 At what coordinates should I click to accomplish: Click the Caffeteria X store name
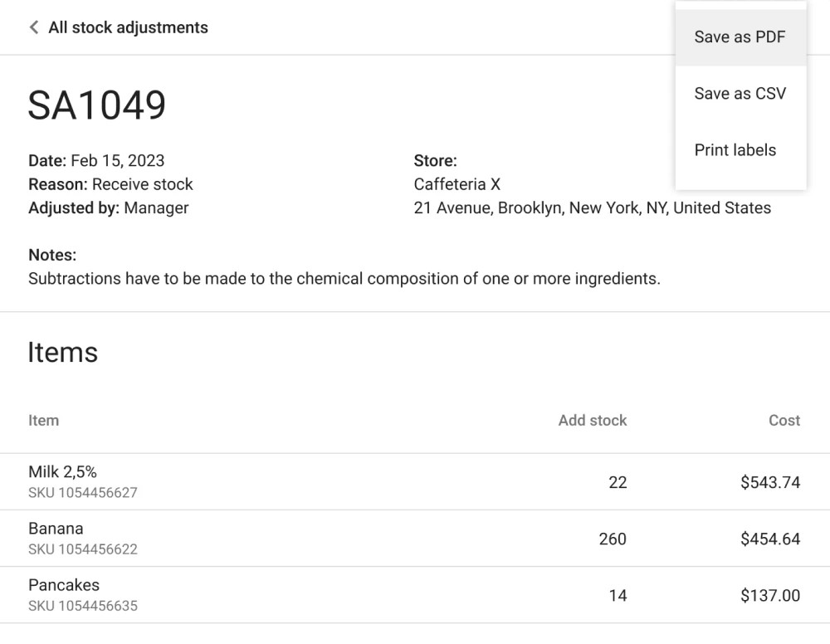point(456,184)
